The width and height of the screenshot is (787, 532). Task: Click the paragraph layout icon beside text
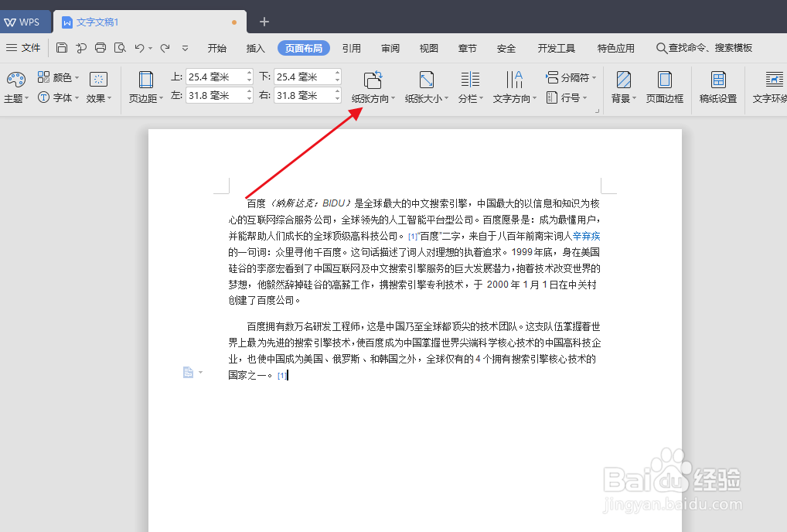point(188,373)
